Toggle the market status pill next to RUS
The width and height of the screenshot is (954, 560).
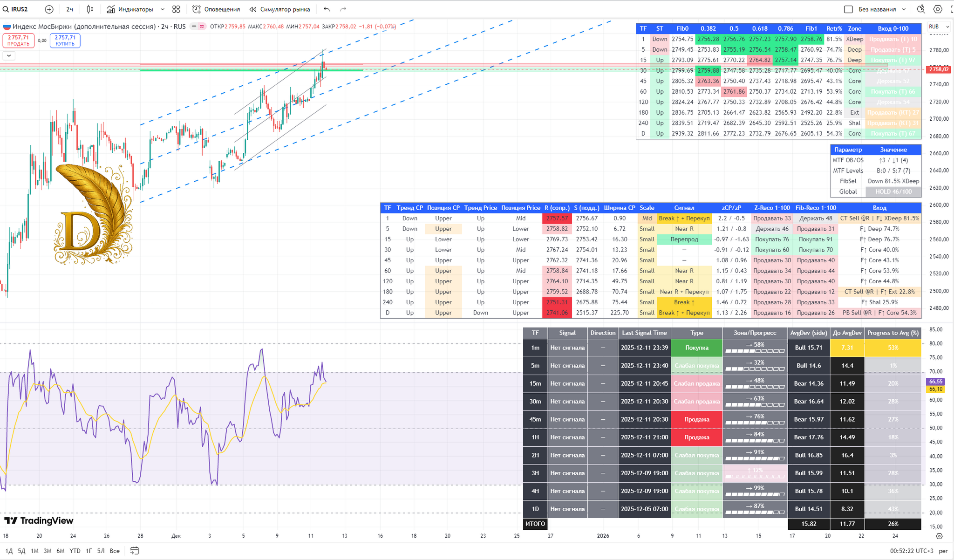198,27
